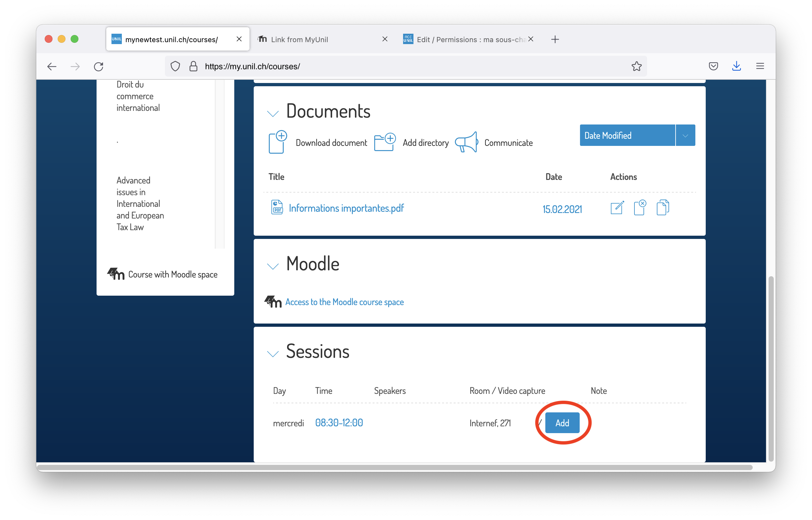Collapse the Sessions section

click(x=273, y=354)
